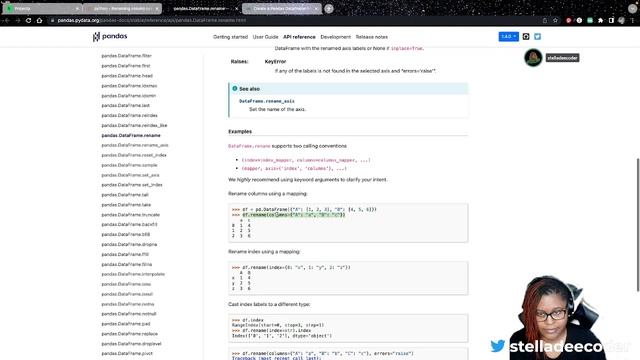Open the version 1.4.0 dropdown
The height and width of the screenshot is (360, 640).
(x=509, y=37)
